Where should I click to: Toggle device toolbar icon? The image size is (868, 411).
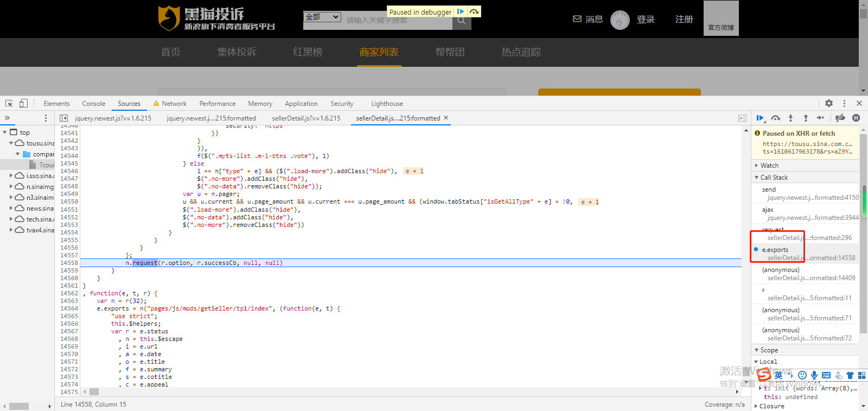click(23, 103)
